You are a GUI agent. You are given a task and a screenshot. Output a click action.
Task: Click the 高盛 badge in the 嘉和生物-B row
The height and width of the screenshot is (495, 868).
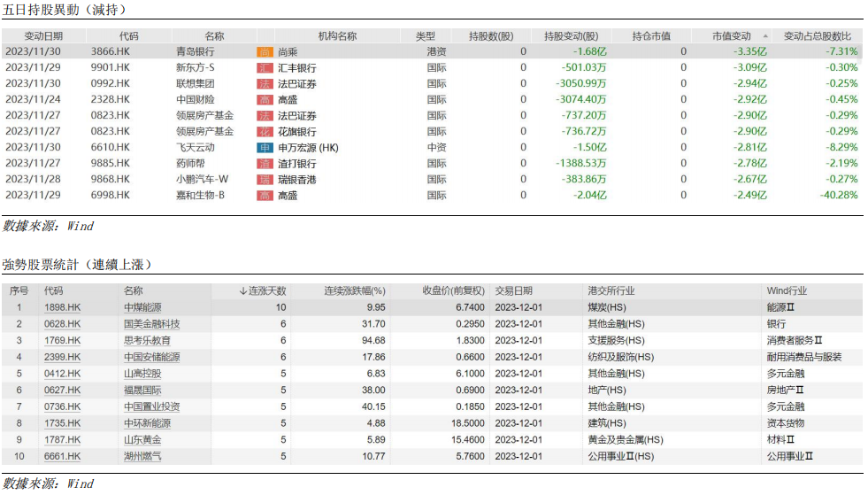(x=265, y=196)
